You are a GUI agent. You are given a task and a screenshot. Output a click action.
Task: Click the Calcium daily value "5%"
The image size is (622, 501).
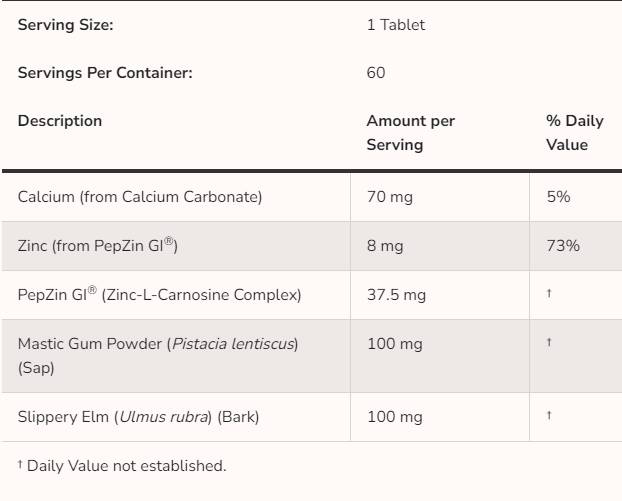[x=558, y=197]
